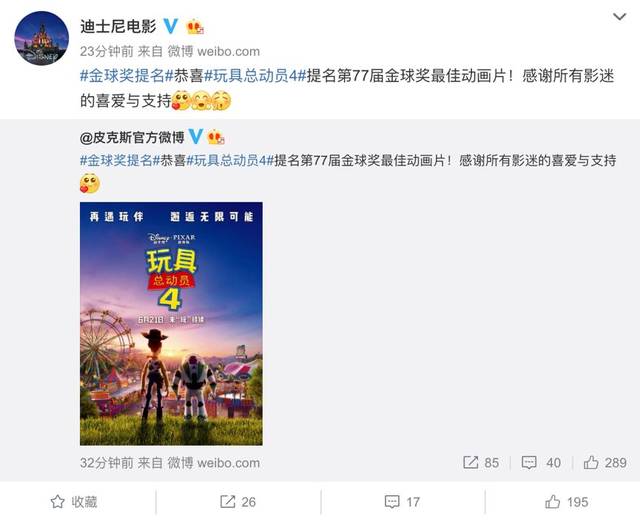Click the repost icon showing 85
640x522 pixels.
[481, 462]
